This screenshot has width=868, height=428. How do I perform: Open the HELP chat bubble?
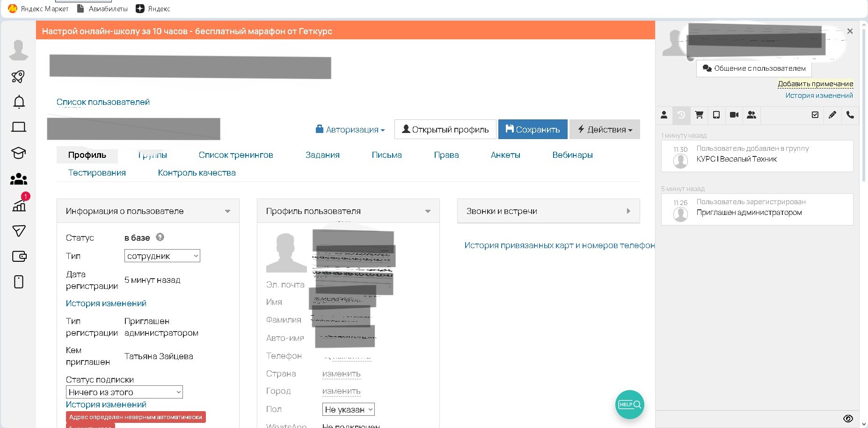pos(630,405)
